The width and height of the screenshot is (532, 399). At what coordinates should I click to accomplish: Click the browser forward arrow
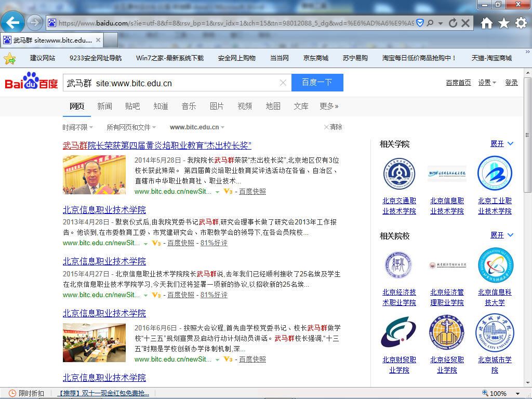(34, 23)
